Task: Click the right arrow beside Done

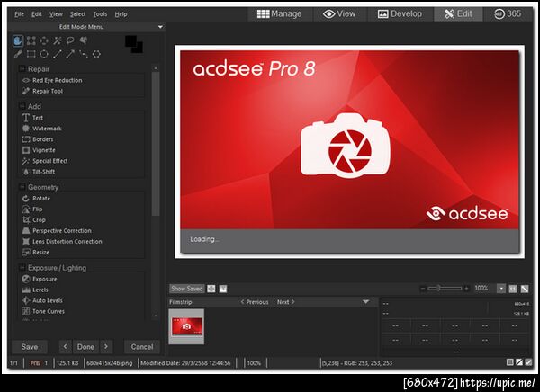Action: pos(106,347)
